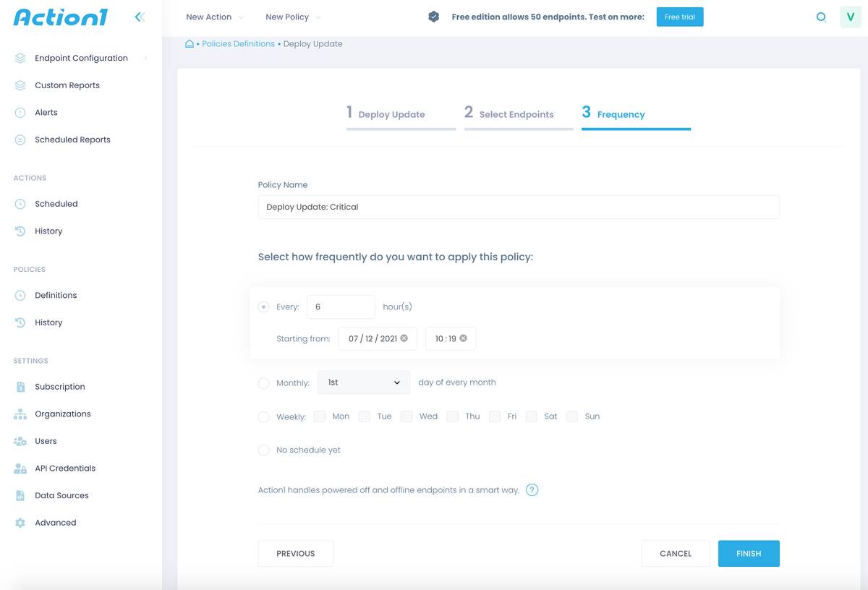
Task: Expand Endpoint Configuration submenu arrow
Action: click(145, 58)
